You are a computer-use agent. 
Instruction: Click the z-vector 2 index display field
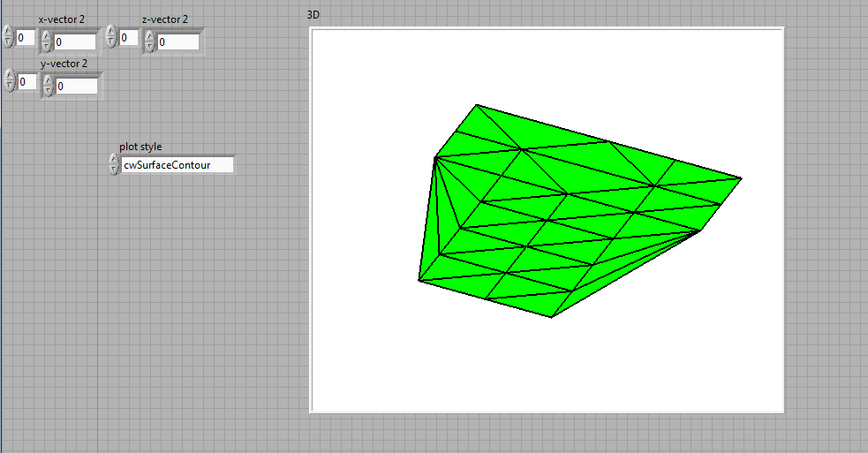(x=129, y=38)
